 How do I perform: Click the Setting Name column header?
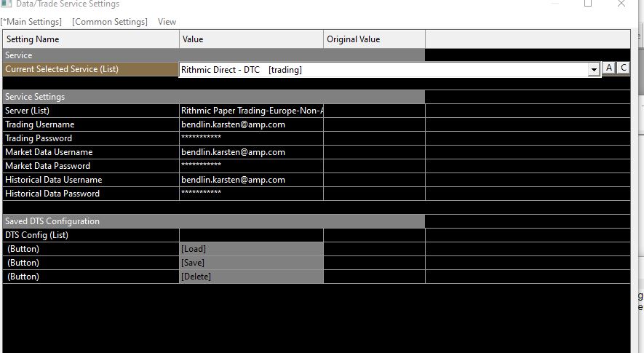click(91, 39)
